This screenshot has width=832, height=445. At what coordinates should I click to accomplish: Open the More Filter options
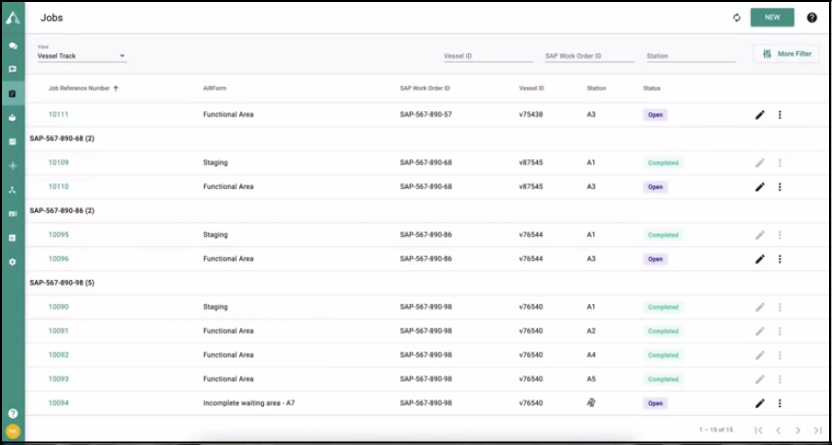tap(786, 54)
